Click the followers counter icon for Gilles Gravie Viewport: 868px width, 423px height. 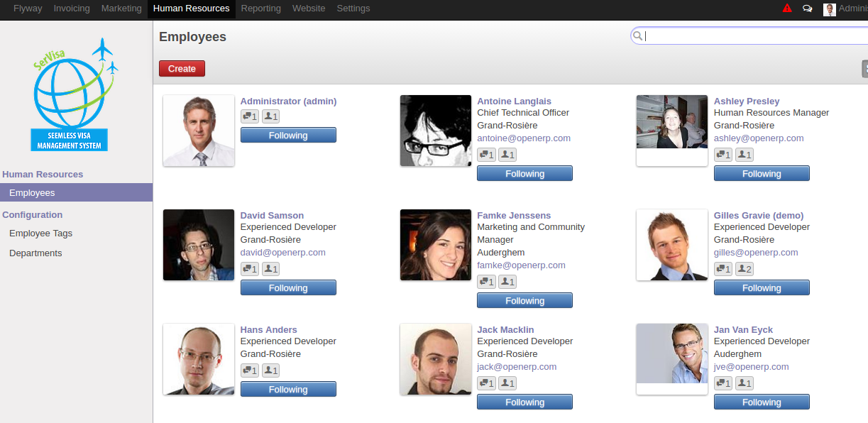745,269
